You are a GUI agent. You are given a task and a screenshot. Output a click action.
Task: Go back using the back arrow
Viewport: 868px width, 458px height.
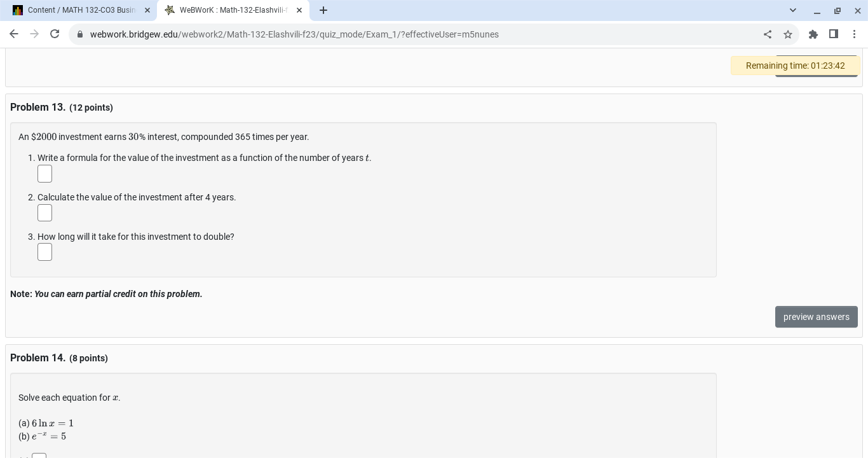[x=14, y=34]
